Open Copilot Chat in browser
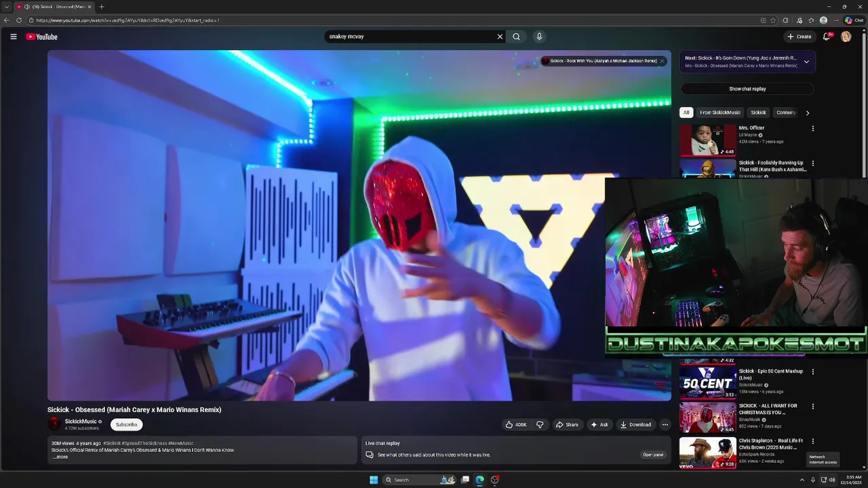This screenshot has width=868, height=488. (x=854, y=20)
